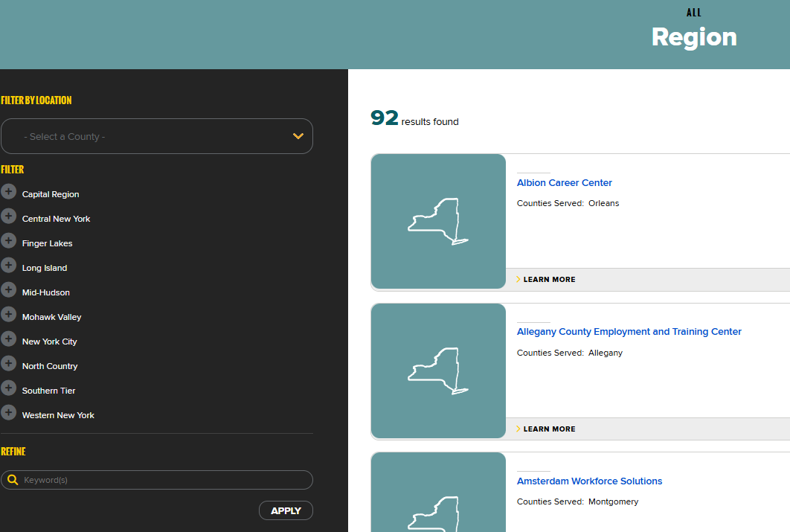Click the Mohawk Valley plus icon
This screenshot has height=532, width=790.
click(x=8, y=315)
